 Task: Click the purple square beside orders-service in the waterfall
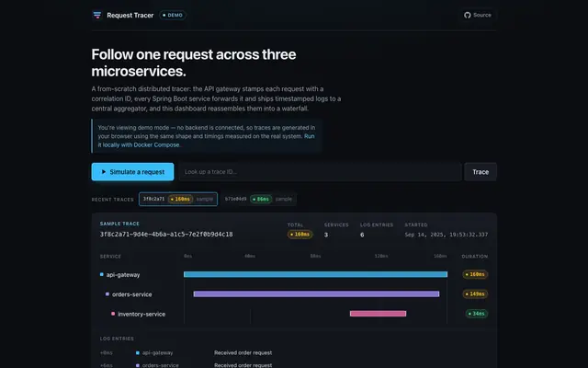tap(107, 294)
